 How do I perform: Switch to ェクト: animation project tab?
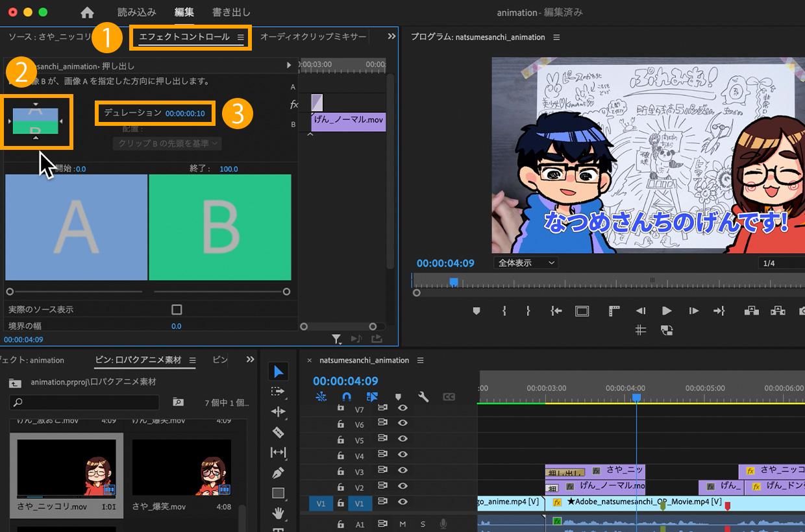point(32,360)
